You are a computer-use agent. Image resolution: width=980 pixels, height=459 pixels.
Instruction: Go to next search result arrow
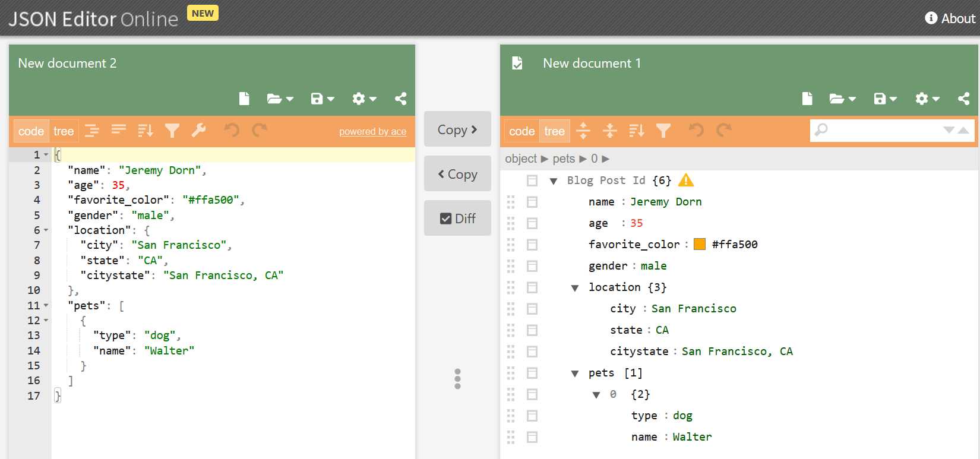point(949,130)
